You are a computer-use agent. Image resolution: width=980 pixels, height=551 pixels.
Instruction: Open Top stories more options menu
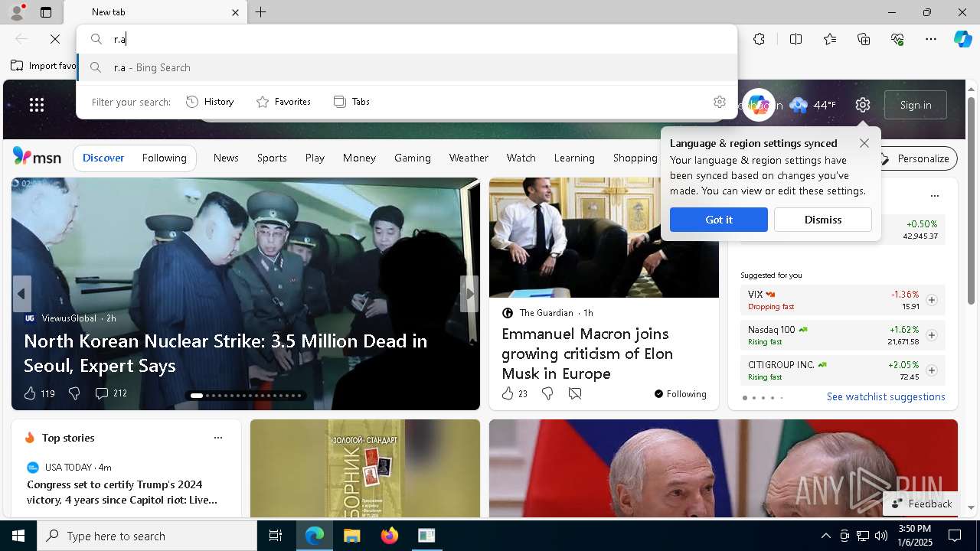coord(218,438)
